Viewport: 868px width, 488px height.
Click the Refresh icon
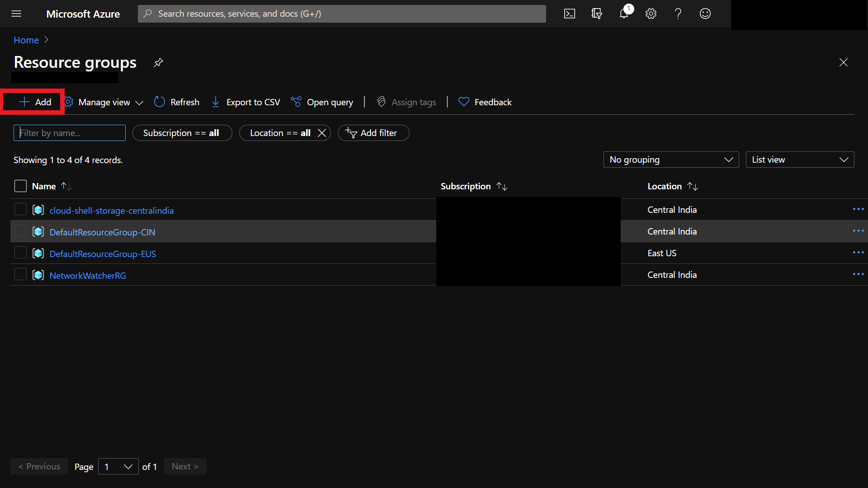click(x=159, y=101)
